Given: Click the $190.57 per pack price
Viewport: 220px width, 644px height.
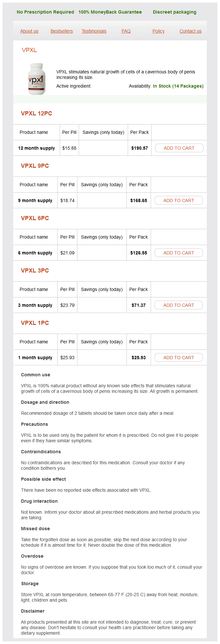Looking at the screenshot, I should (139, 148).
